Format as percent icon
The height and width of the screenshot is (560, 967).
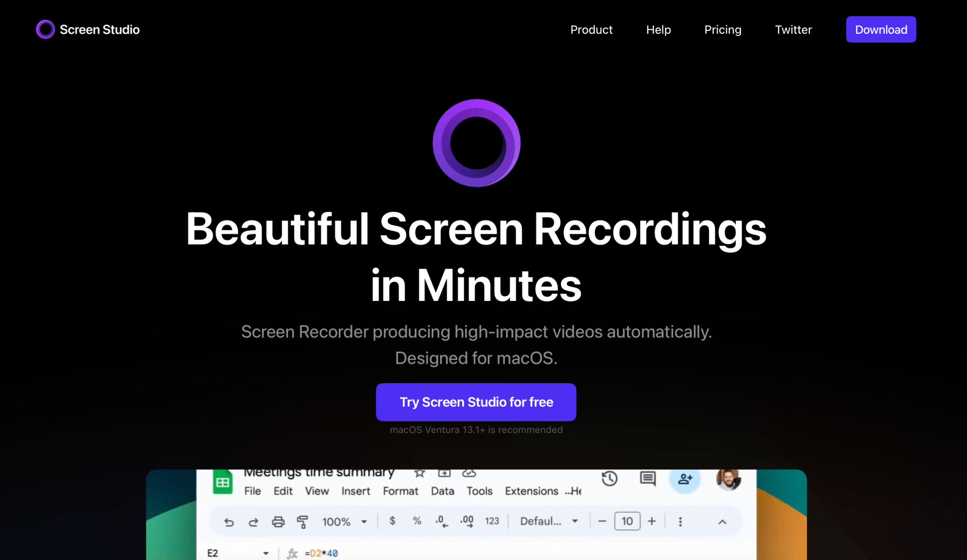point(417,521)
